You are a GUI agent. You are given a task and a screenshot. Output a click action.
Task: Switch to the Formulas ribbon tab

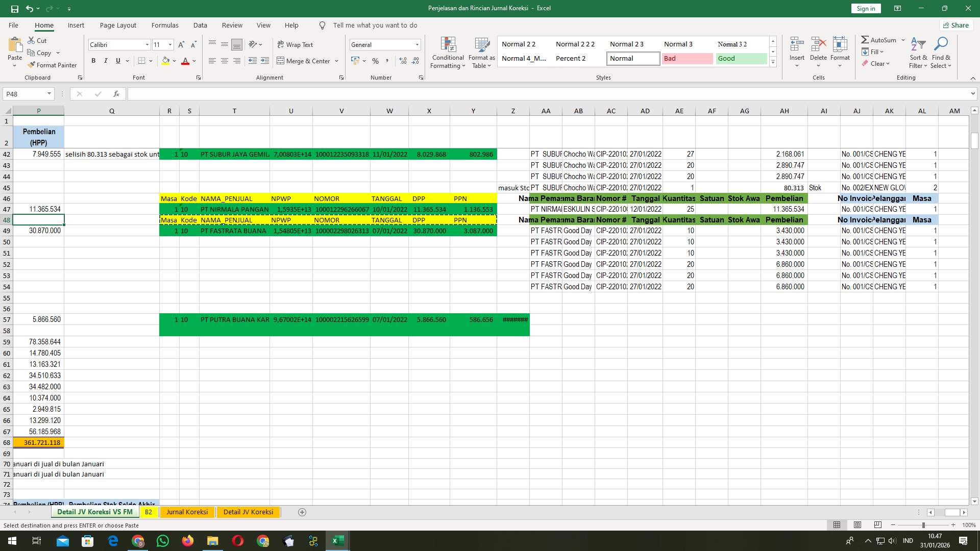click(x=165, y=25)
